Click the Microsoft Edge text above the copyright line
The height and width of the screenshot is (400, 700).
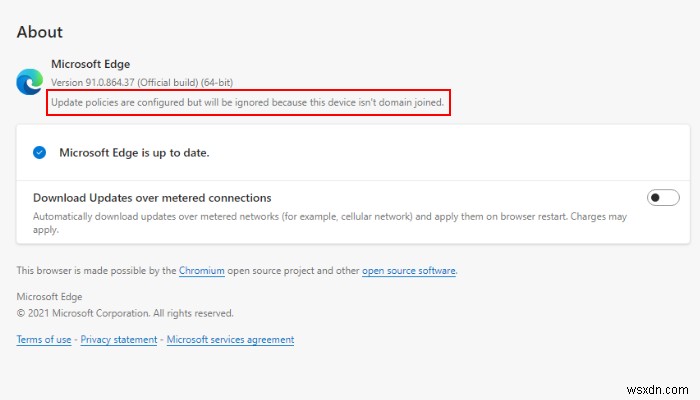pos(51,296)
